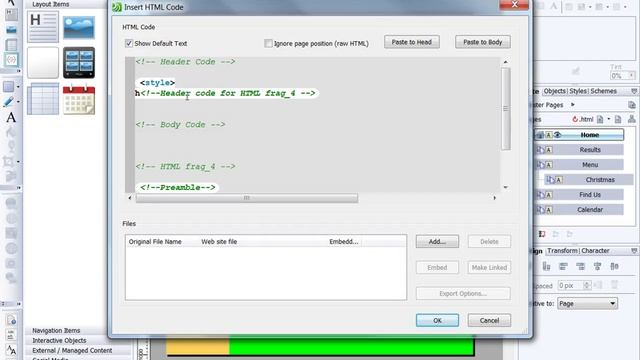The image size is (640, 360).
Task: Select the photo gallery layout item
Action: (79, 62)
